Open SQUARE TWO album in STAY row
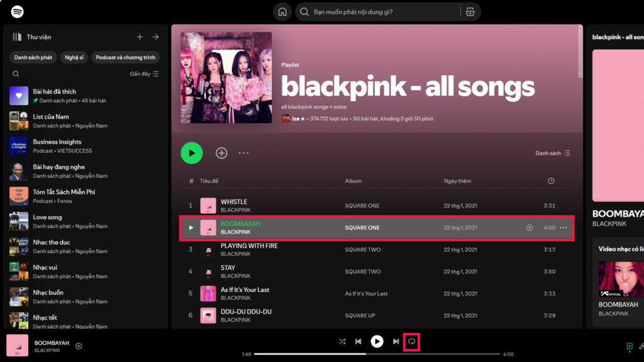 [x=363, y=271]
